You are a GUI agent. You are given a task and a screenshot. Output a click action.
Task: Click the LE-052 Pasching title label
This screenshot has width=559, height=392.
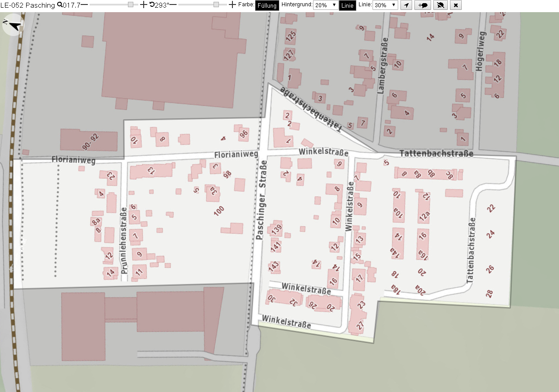(28, 5)
